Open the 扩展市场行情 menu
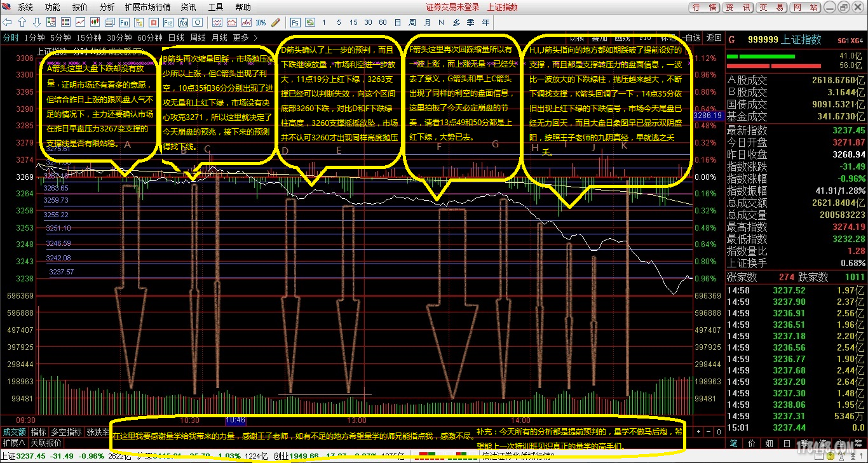 [x=148, y=8]
